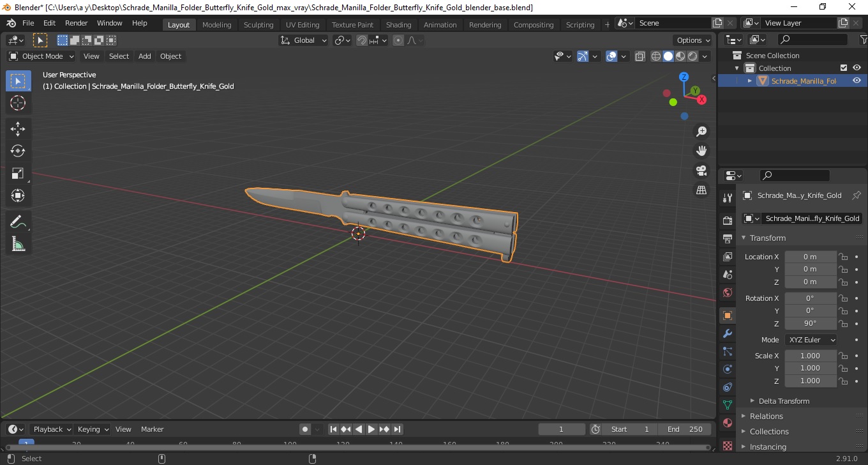868x465 pixels.
Task: Open the Particles properties tab
Action: tap(727, 351)
